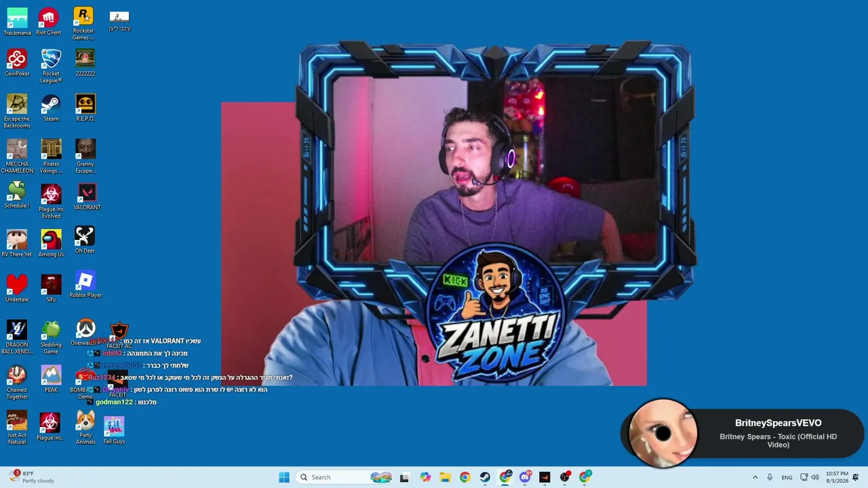Open the Trackmania desktop shortcut
868x488 pixels.
click(x=17, y=22)
